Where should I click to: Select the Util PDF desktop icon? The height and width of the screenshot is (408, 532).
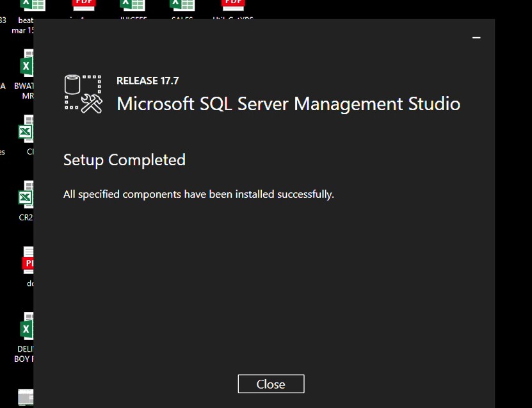click(233, 4)
